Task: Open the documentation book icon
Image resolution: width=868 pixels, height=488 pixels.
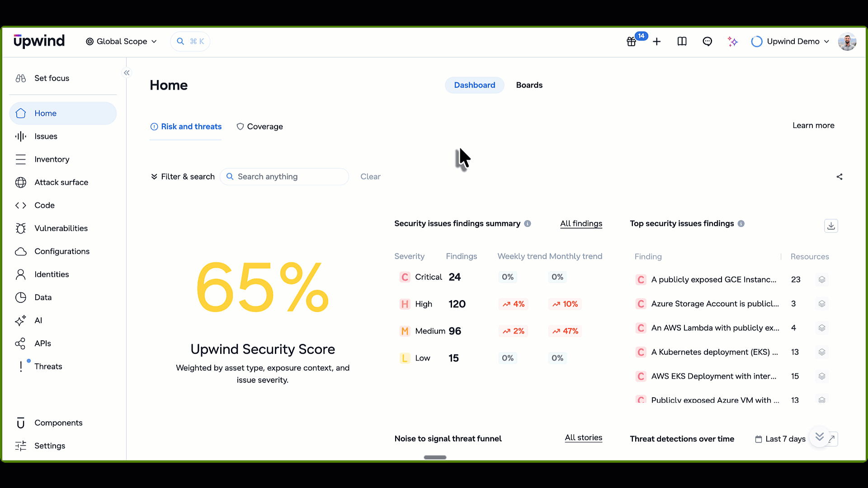Action: pos(682,42)
